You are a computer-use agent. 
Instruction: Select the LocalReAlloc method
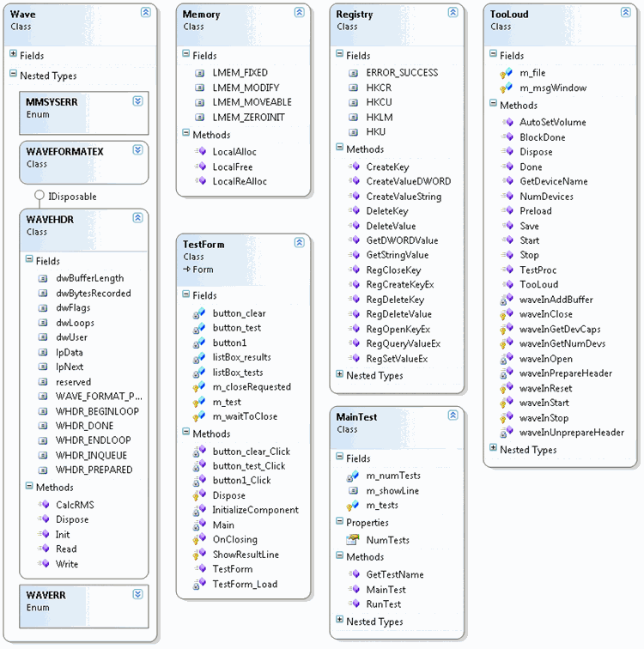click(240, 181)
